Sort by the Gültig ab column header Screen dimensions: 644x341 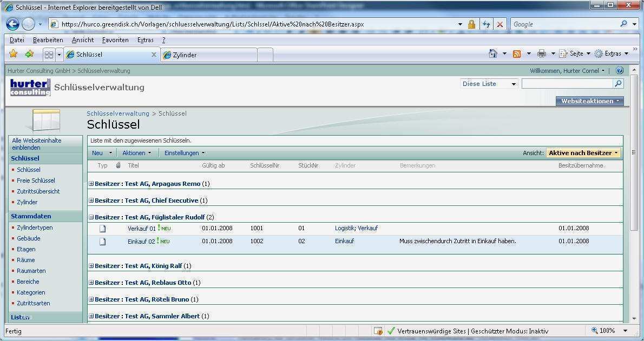point(213,166)
